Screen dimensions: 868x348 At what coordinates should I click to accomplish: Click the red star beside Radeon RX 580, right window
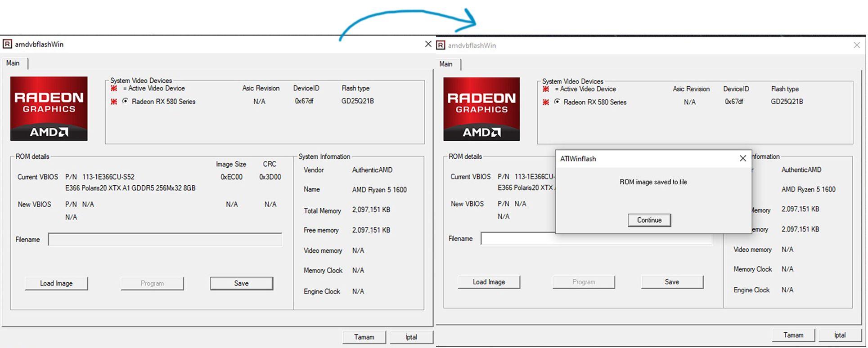coord(546,102)
